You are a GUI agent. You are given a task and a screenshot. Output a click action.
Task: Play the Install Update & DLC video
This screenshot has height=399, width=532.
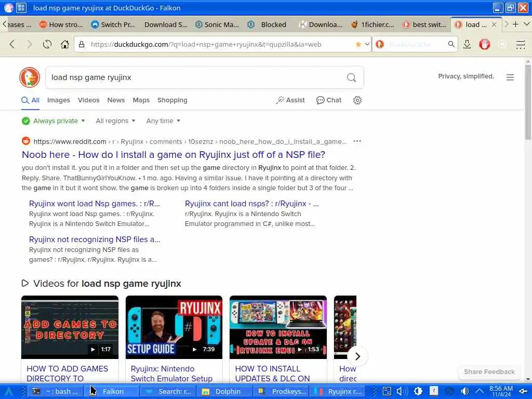click(278, 327)
